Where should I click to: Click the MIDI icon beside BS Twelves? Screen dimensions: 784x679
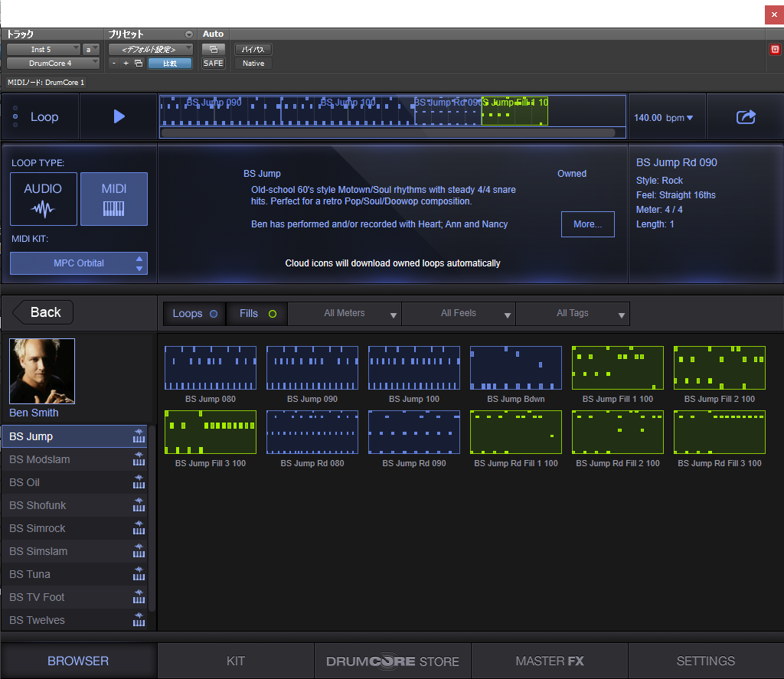pos(139,620)
